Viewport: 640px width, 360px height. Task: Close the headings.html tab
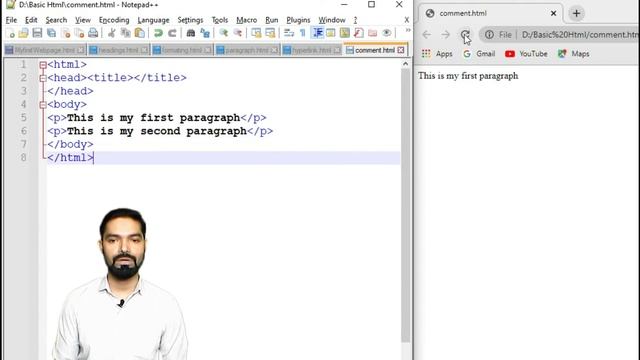[x=144, y=50]
